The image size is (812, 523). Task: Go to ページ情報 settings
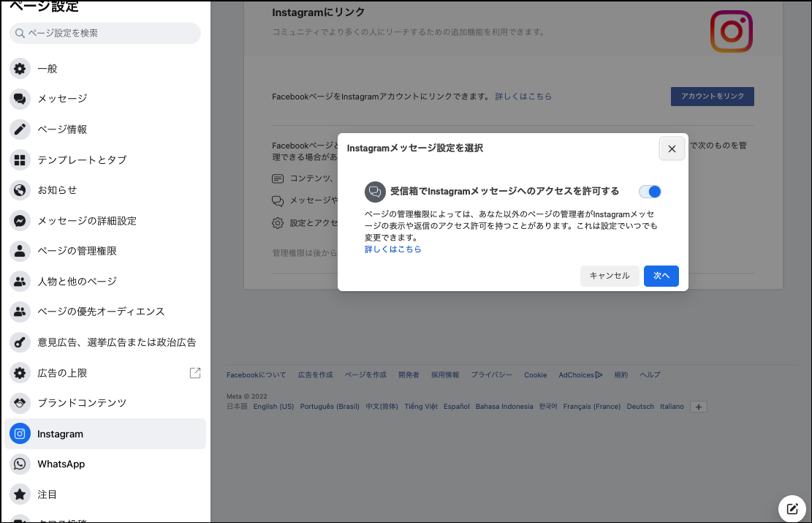105,129
